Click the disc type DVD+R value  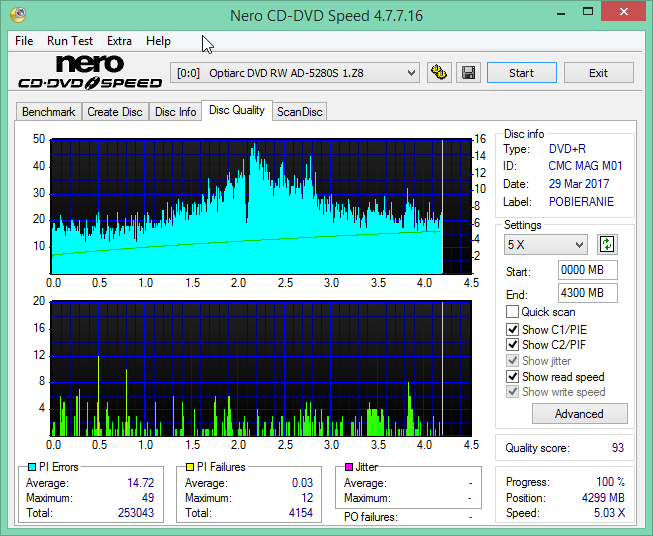(x=567, y=149)
